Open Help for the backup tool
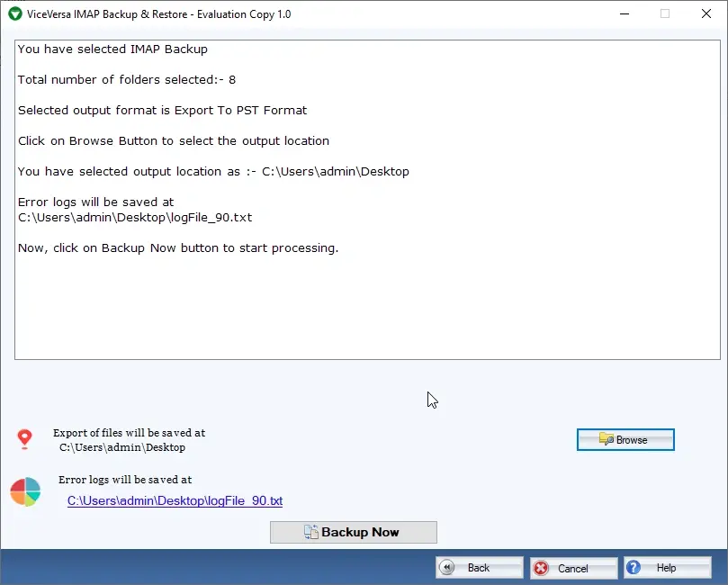Image resolution: width=728 pixels, height=585 pixels. (x=668, y=568)
